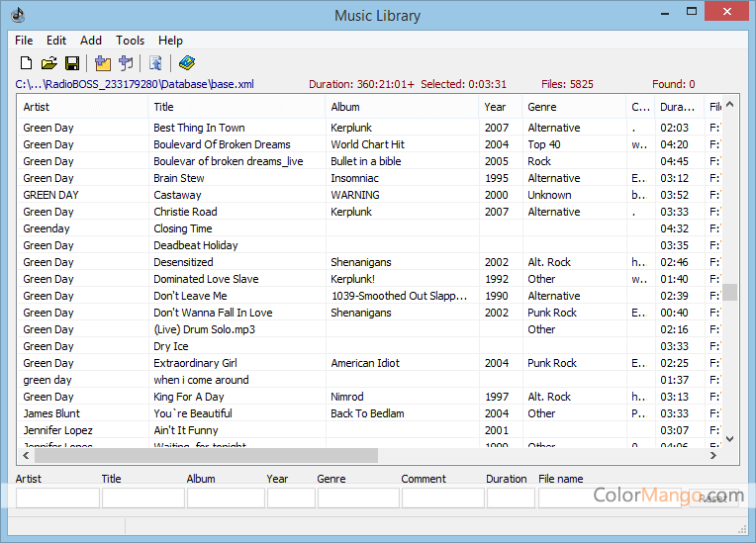Sort the list by Artist column header
This screenshot has height=543, width=756.
pos(83,107)
